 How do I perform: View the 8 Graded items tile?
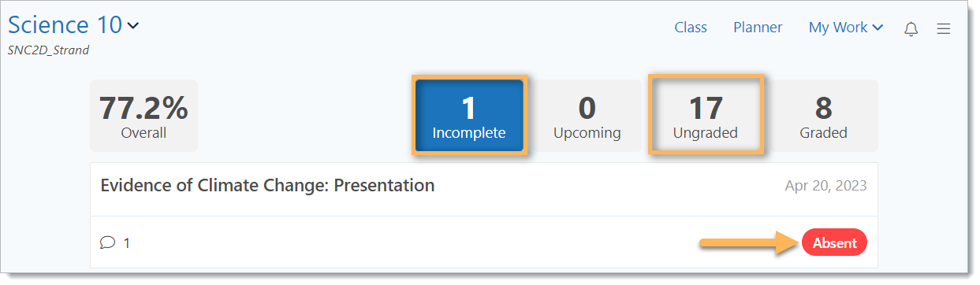823,116
